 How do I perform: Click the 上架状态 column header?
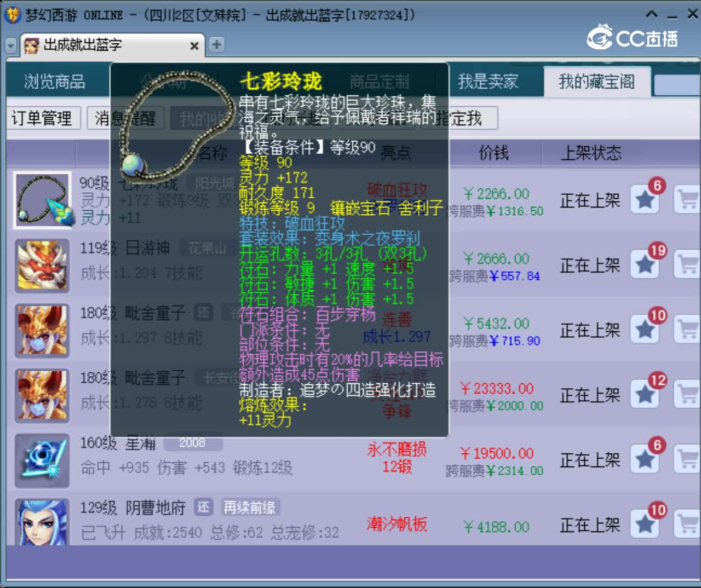click(591, 153)
